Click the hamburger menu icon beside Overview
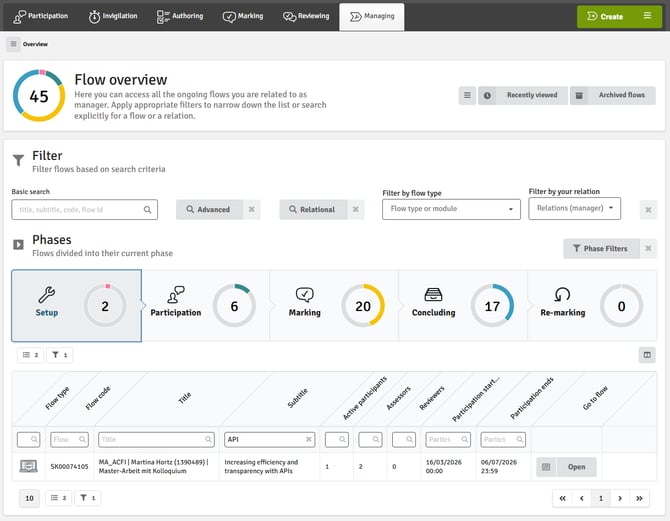Screen dimensions: 670x521 click(x=13, y=44)
